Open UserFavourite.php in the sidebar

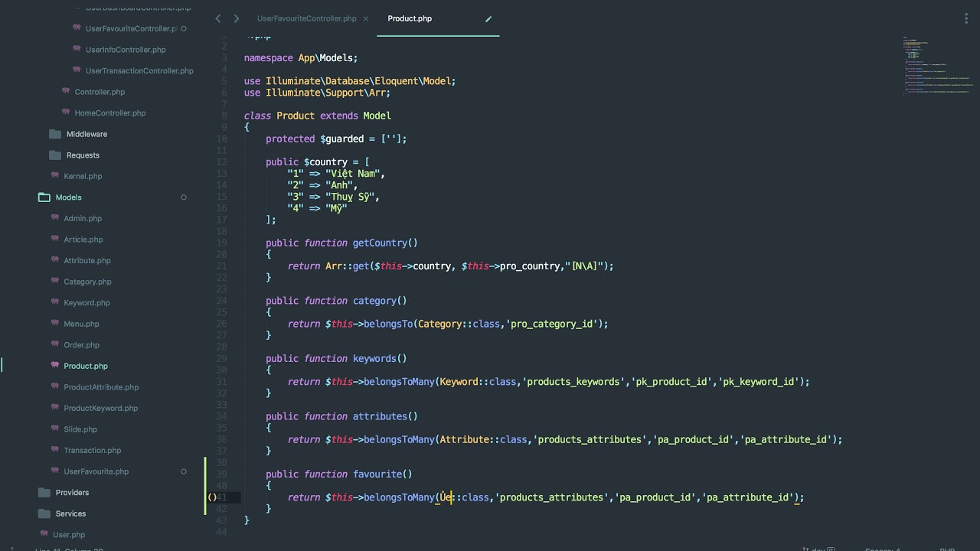click(96, 471)
